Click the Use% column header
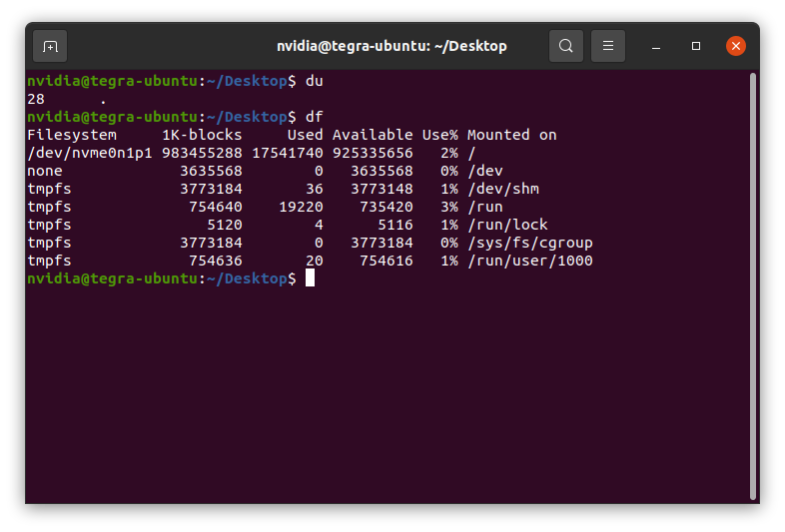 click(x=439, y=135)
